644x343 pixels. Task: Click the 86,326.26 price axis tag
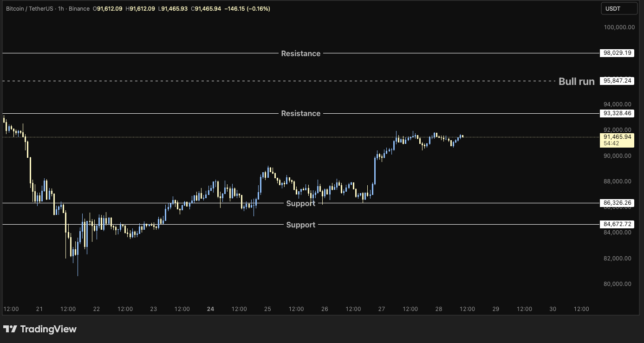(617, 203)
